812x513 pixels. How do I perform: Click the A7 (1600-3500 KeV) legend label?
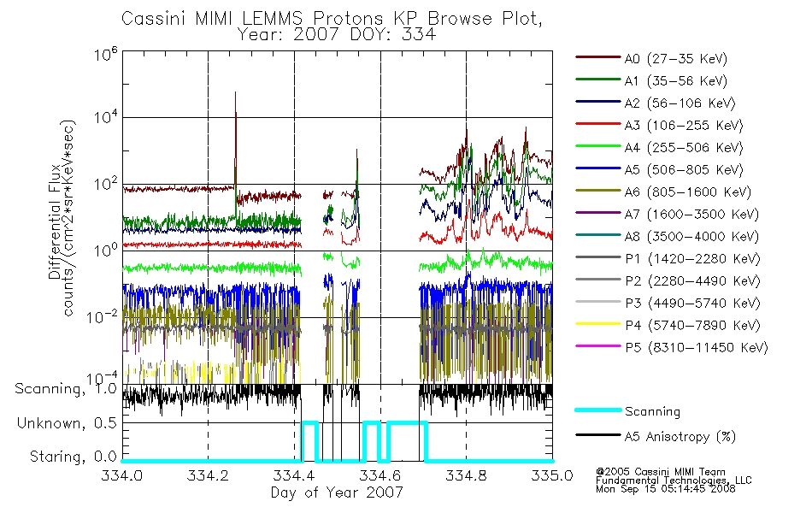[691, 215]
